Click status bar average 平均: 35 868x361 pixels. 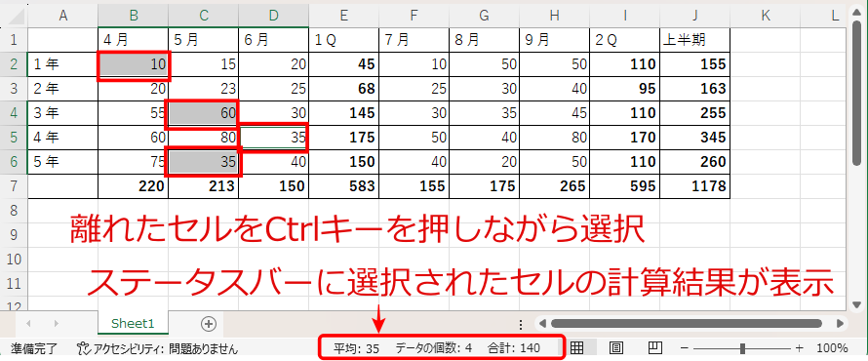pyautogui.click(x=356, y=348)
